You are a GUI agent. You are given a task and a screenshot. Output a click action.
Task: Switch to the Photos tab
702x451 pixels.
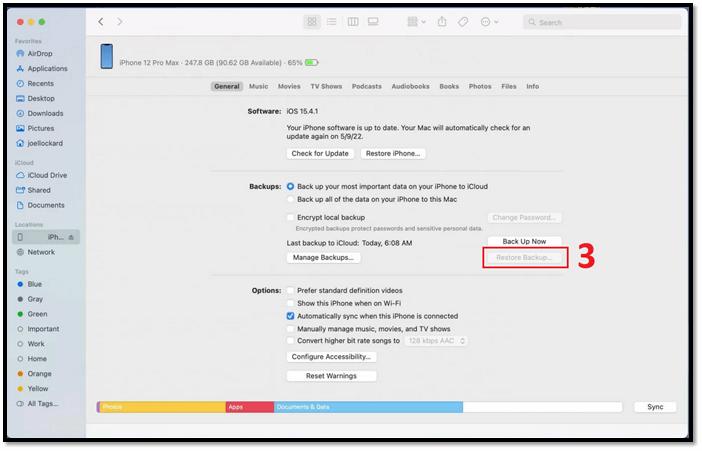(x=480, y=86)
